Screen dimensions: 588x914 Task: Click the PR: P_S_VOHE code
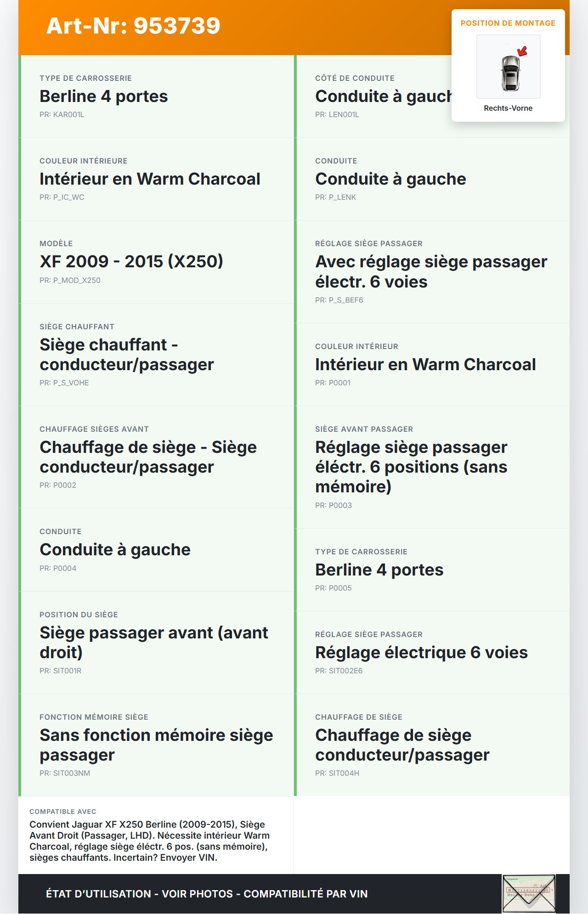click(64, 383)
